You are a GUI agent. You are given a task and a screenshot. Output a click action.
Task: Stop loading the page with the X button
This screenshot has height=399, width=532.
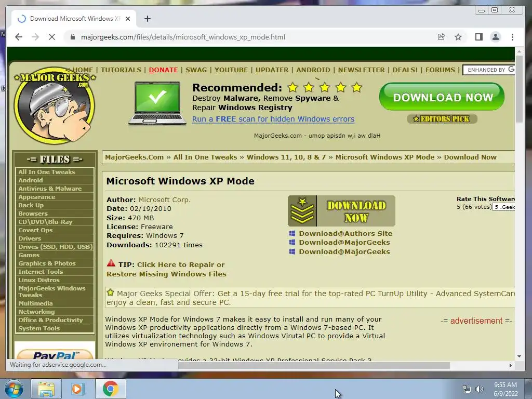pyautogui.click(x=52, y=37)
